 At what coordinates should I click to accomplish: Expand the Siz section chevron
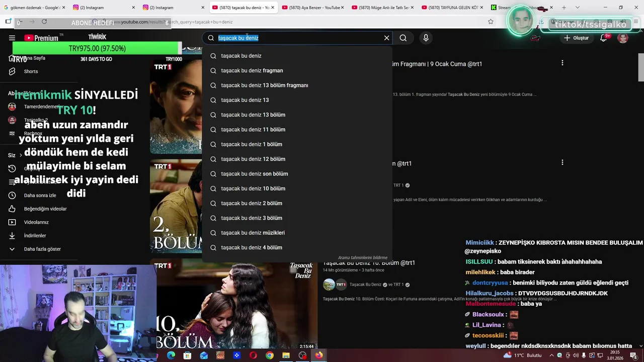21,155
